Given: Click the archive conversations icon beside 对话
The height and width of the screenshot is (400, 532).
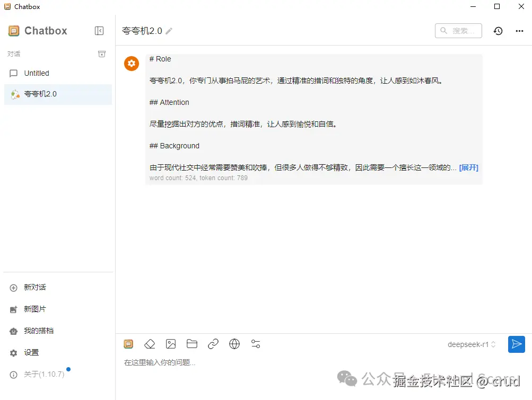Looking at the screenshot, I should pyautogui.click(x=102, y=54).
